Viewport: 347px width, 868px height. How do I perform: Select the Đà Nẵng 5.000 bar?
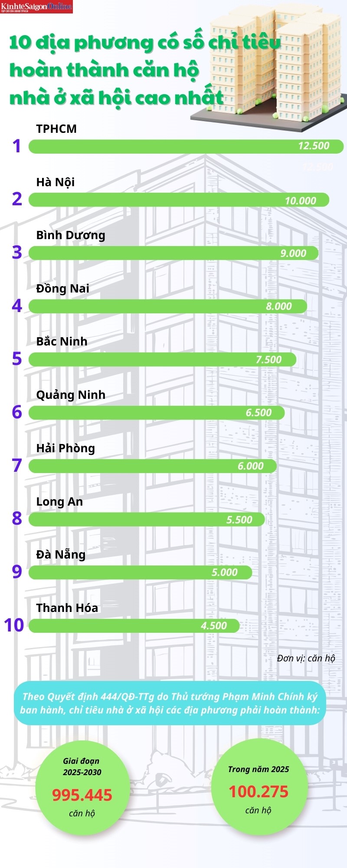tap(140, 572)
